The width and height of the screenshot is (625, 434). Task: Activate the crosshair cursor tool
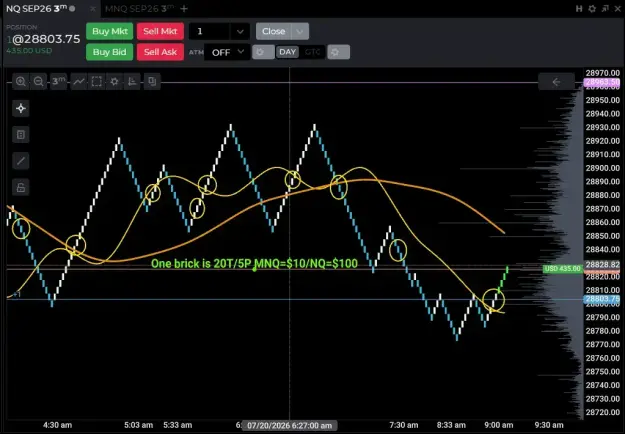21,108
